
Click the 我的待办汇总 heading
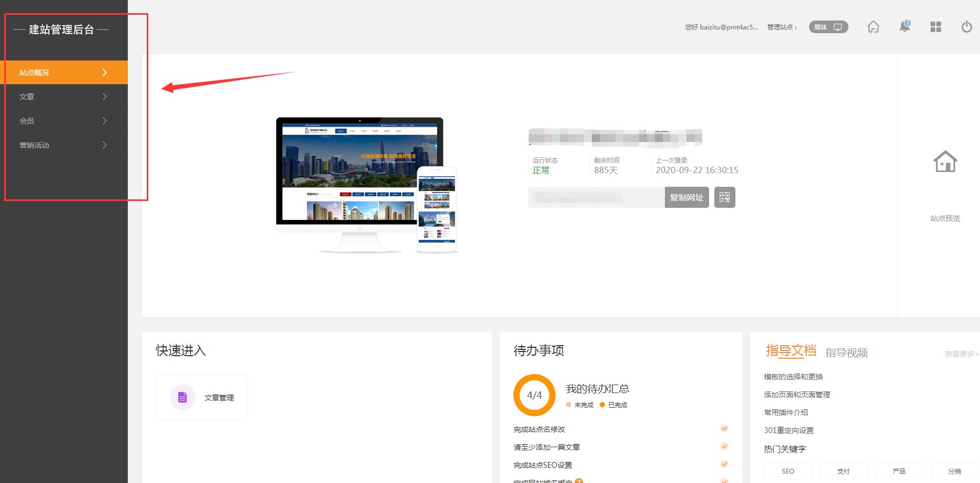(x=598, y=389)
